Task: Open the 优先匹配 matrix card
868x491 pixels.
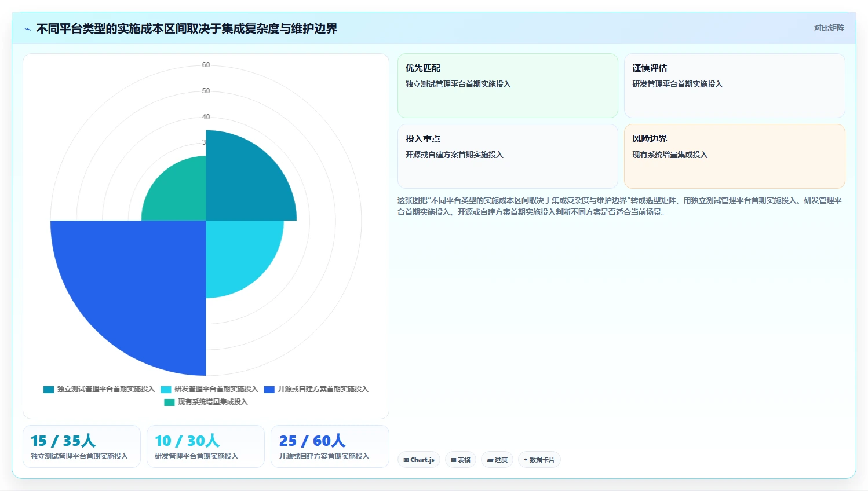Action: pyautogui.click(x=508, y=86)
